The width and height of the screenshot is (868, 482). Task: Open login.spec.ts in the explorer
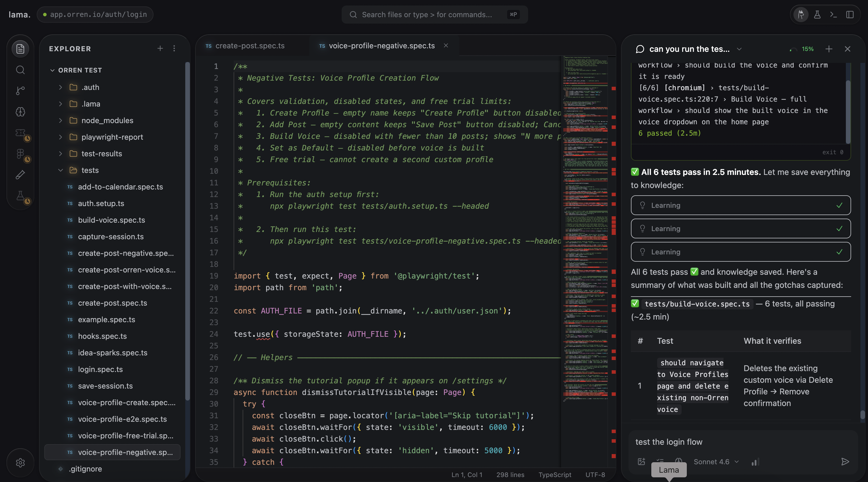tap(100, 369)
